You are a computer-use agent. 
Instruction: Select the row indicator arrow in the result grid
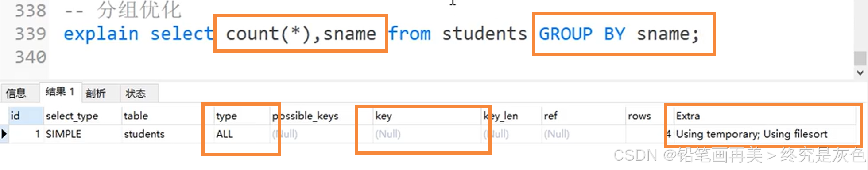pyautogui.click(x=4, y=134)
